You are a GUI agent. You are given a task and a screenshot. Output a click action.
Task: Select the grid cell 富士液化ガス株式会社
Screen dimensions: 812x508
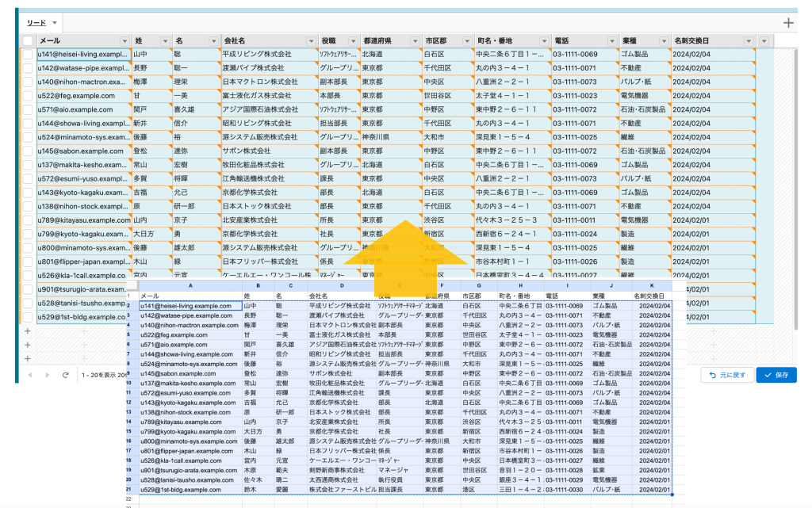pos(270,96)
